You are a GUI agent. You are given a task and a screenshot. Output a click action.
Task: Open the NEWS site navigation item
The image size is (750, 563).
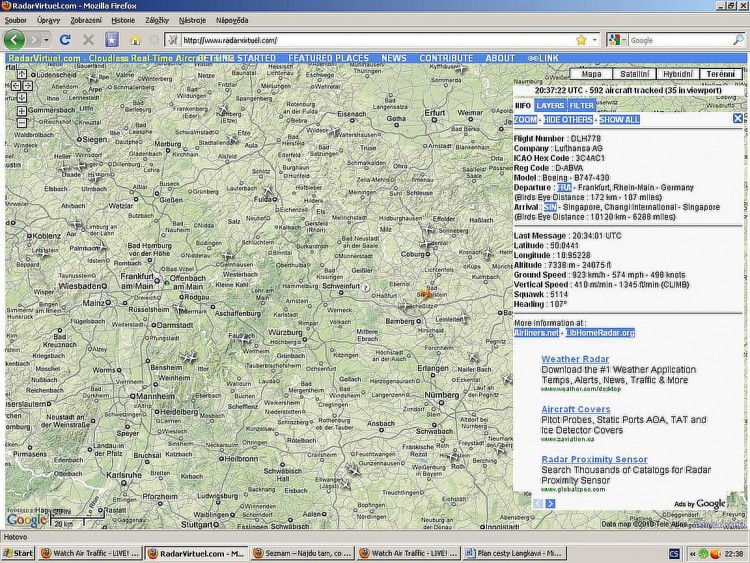pyautogui.click(x=394, y=58)
